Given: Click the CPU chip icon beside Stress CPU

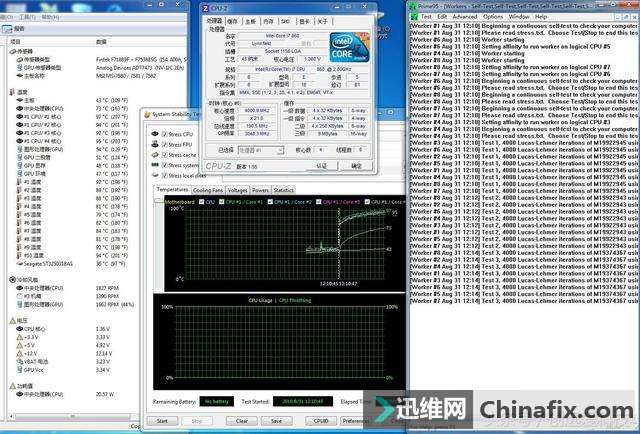Looking at the screenshot, I should (x=155, y=134).
